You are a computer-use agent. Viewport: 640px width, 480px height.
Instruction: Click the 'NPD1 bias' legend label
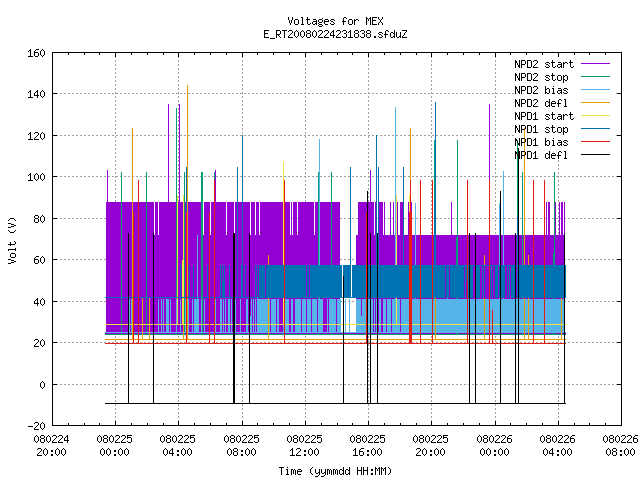coord(541,142)
